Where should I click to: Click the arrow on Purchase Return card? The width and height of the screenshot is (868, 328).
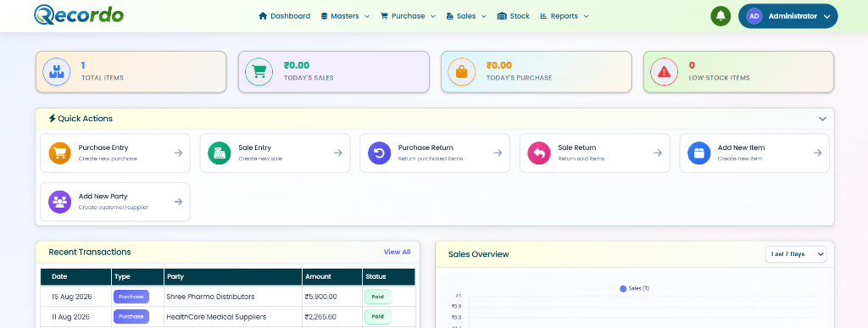coord(498,153)
